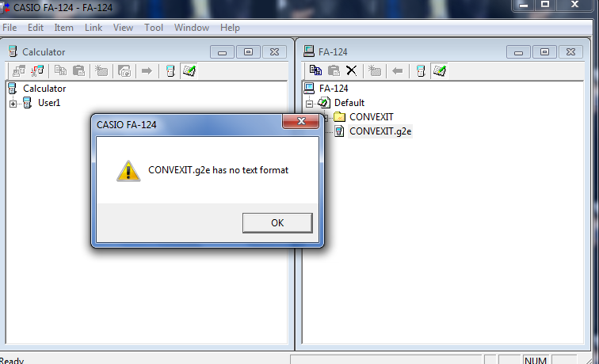The width and height of the screenshot is (599, 364).
Task: Click the Delete X icon in FA-124 toolbar
Action: [352, 70]
